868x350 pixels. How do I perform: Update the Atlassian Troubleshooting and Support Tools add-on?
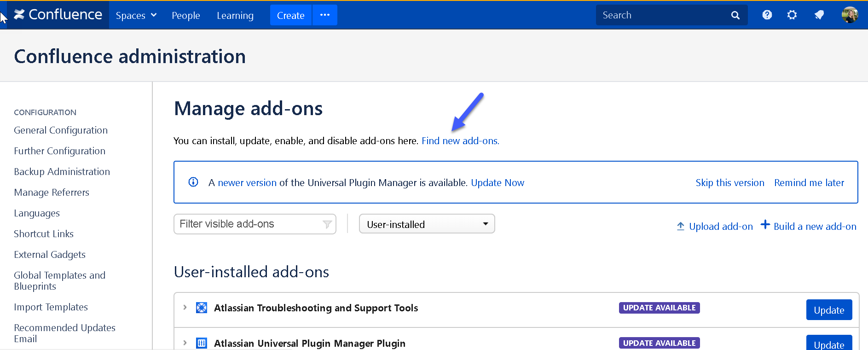[828, 310]
